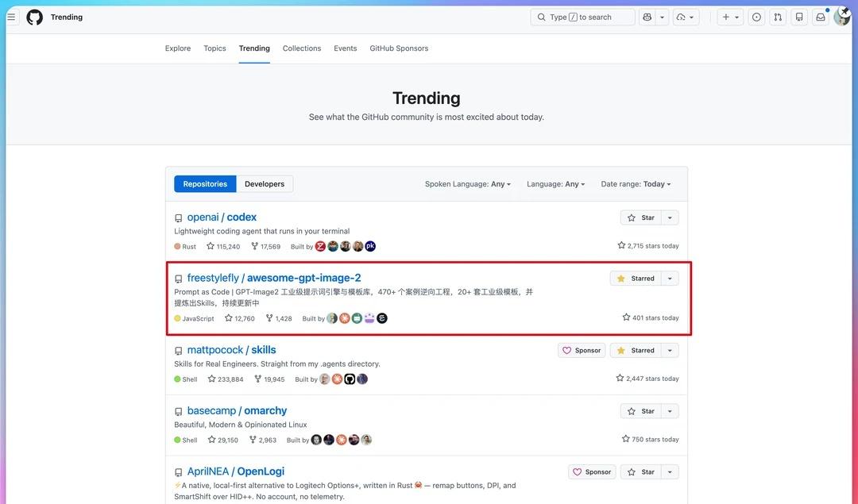Open the plus create-new menu

click(x=731, y=17)
